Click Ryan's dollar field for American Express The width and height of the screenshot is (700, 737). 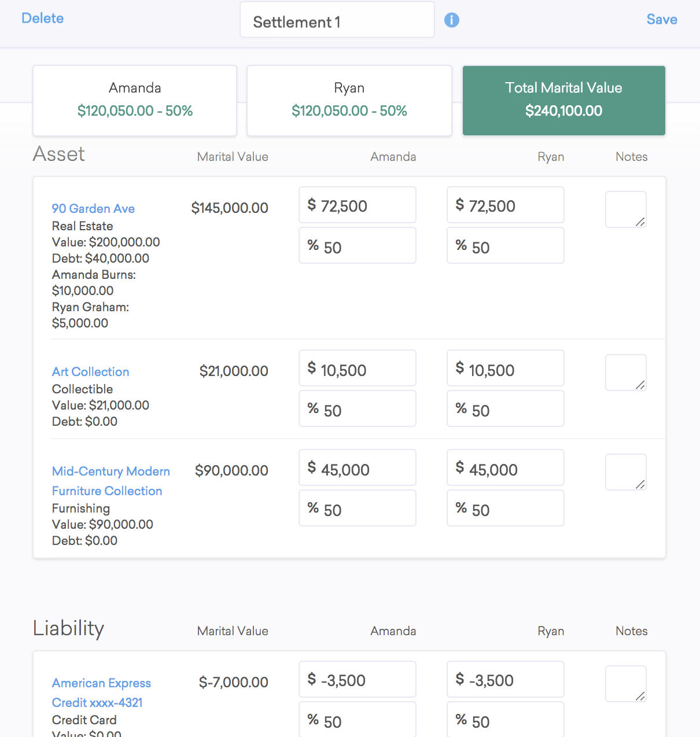pos(506,679)
